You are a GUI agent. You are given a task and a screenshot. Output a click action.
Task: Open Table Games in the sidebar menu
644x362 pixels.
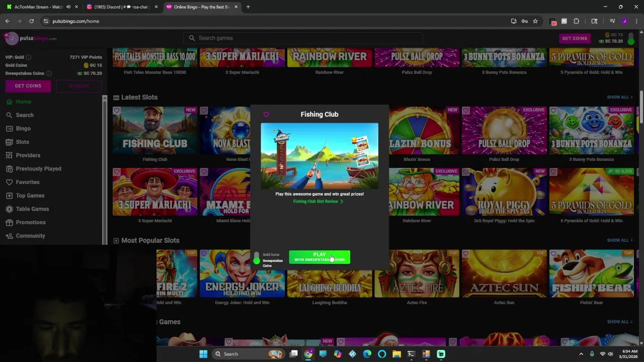(x=32, y=209)
